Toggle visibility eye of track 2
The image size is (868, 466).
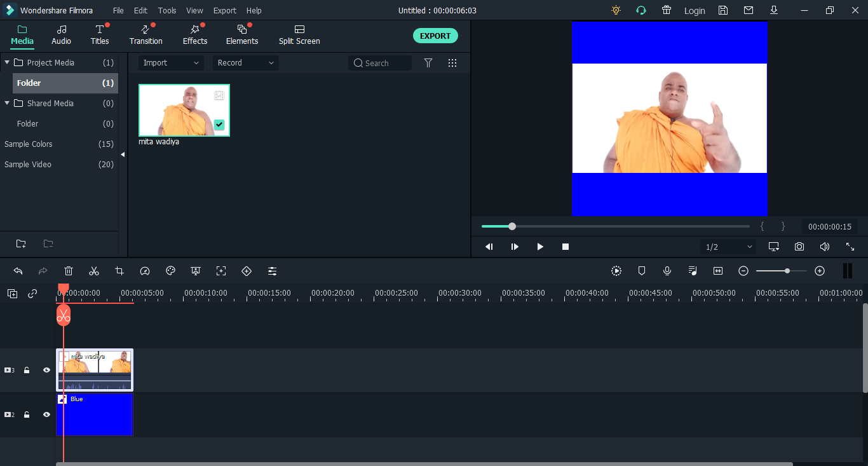46,415
